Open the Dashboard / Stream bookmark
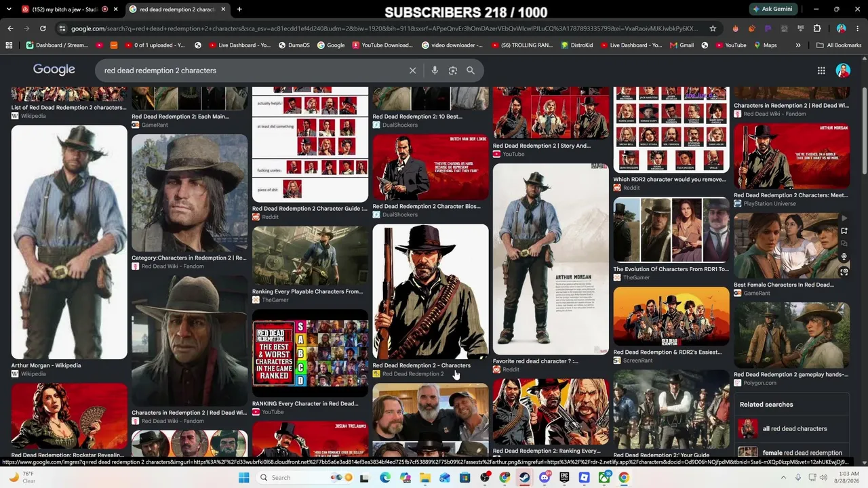 click(57, 45)
